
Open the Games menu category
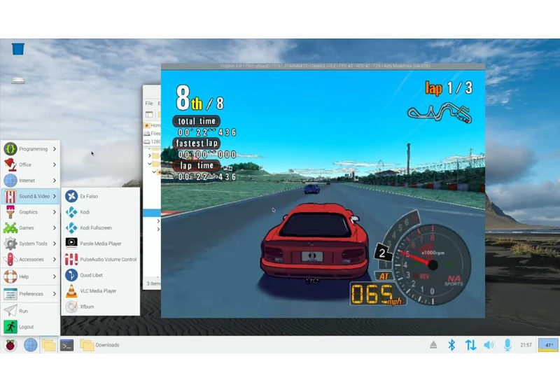pos(30,227)
